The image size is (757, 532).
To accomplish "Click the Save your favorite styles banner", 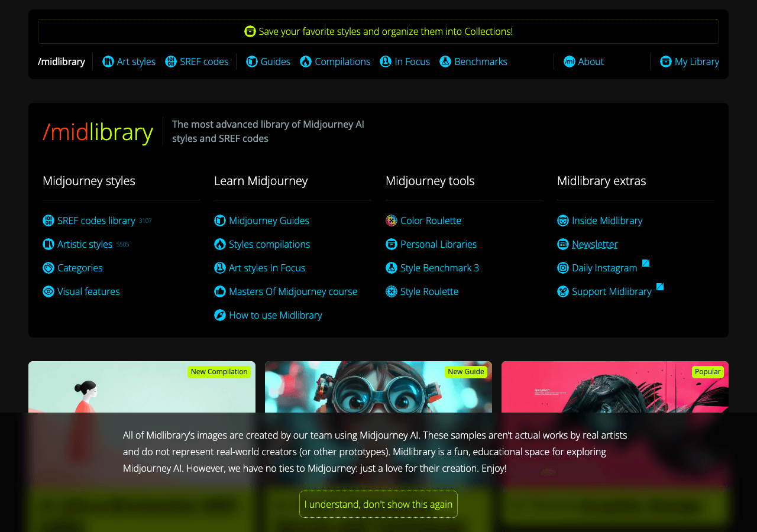I will 378,31.
